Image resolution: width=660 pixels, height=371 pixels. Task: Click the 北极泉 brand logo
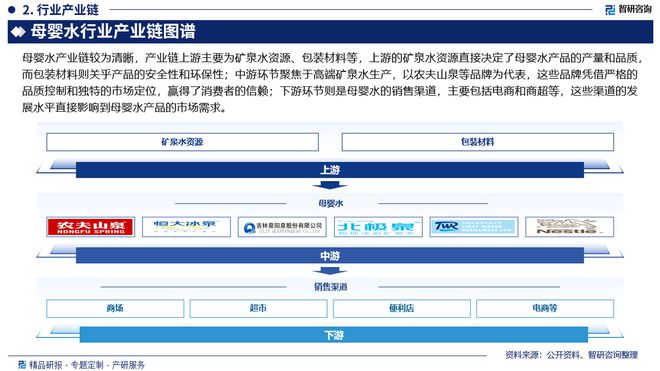pyautogui.click(x=378, y=227)
